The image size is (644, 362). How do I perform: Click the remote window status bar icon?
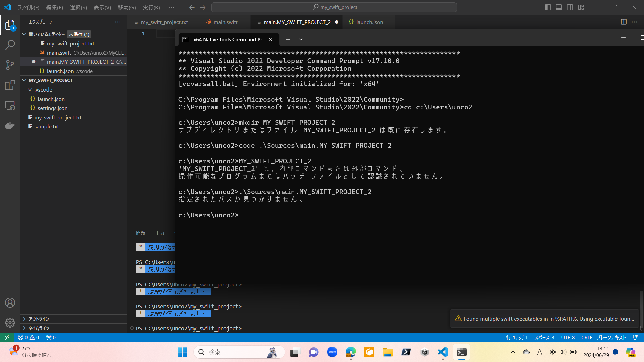[x=7, y=337]
